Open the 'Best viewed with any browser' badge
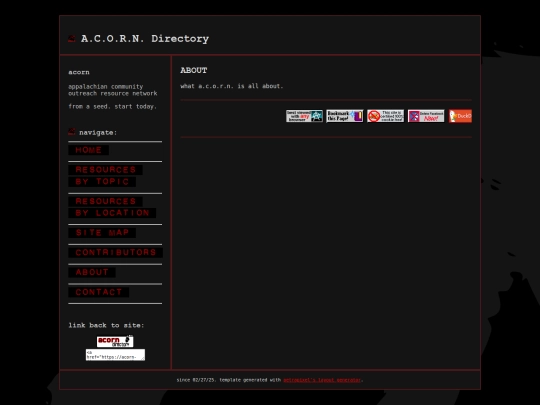Image resolution: width=540 pixels, height=405 pixels. point(304,116)
